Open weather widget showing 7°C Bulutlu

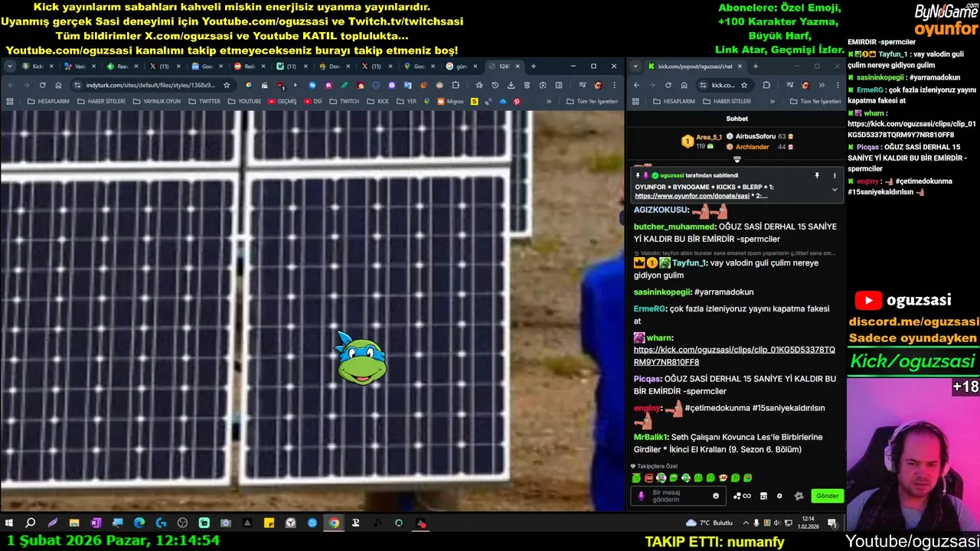pos(710,523)
